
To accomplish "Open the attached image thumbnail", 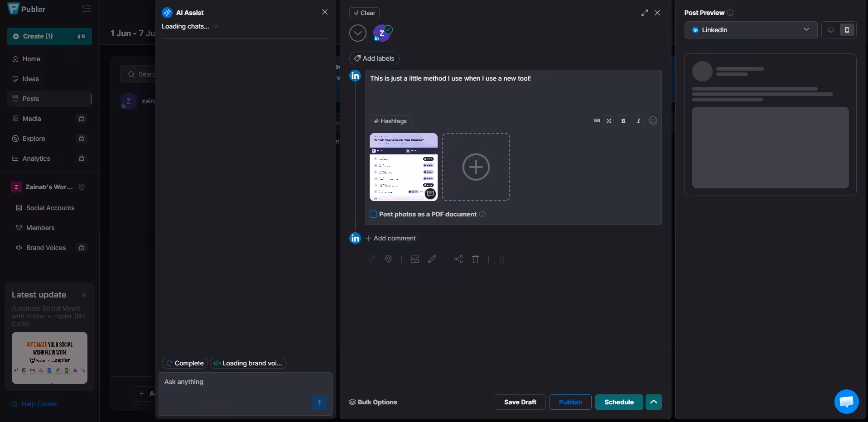I will tap(403, 167).
